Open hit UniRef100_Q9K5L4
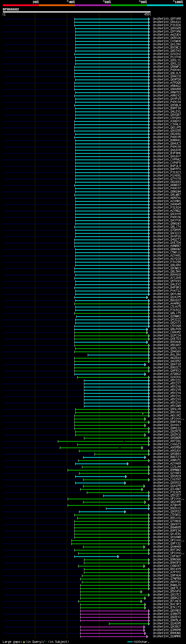 pyautogui.click(x=167, y=620)
